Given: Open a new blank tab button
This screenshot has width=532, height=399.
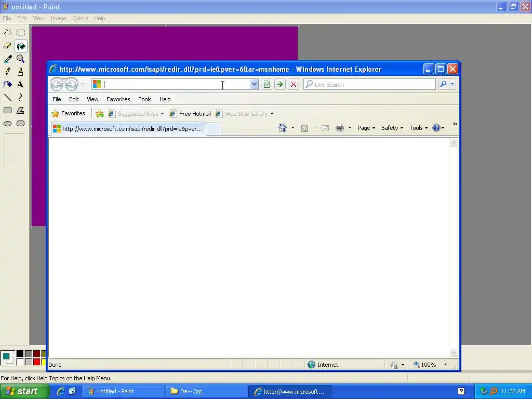Looking at the screenshot, I should 214,129.
